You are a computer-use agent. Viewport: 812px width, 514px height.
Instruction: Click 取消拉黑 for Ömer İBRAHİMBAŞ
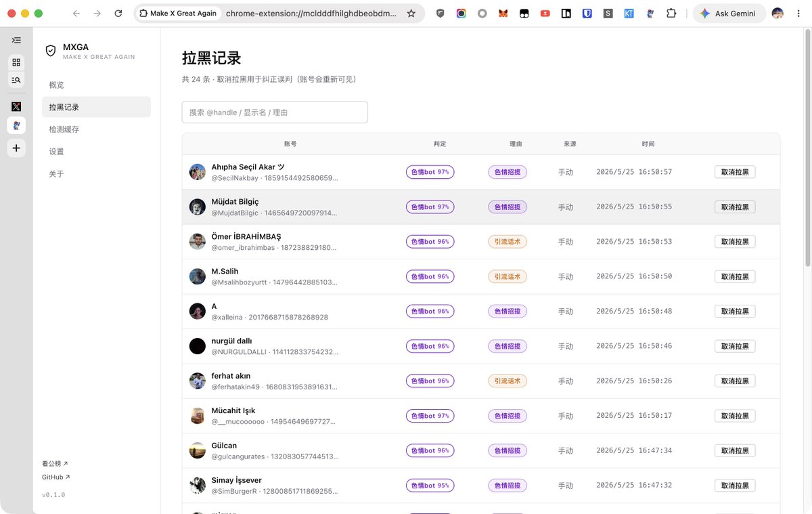click(735, 242)
